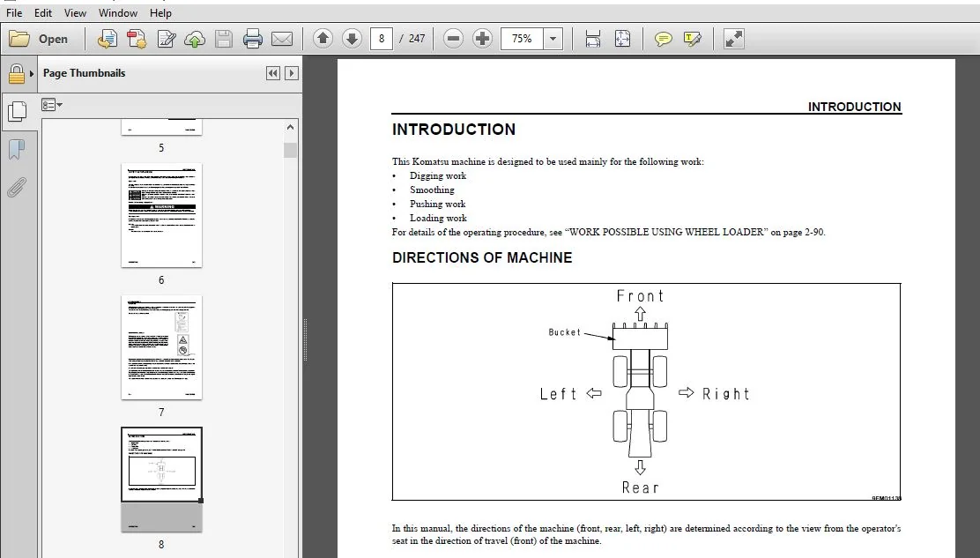Click the thumbnail scrollbar up arrow
This screenshot has height=558, width=980.
pos(290,127)
